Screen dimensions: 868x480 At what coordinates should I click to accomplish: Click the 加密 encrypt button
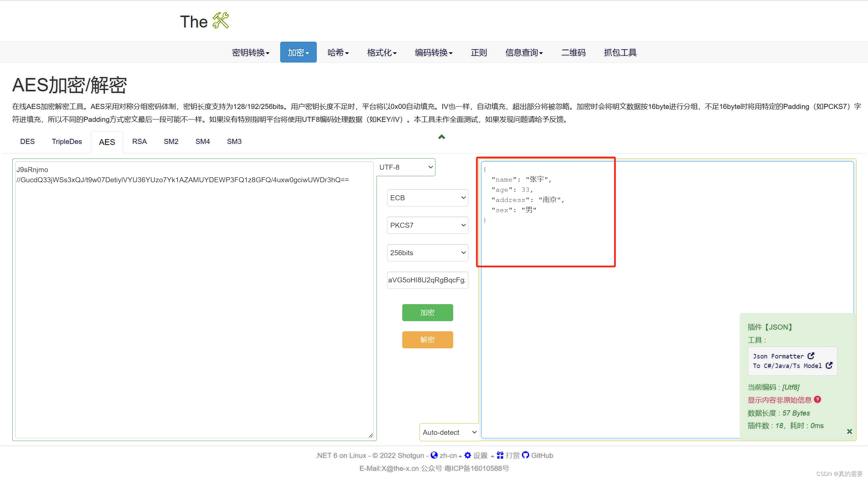[x=427, y=312]
